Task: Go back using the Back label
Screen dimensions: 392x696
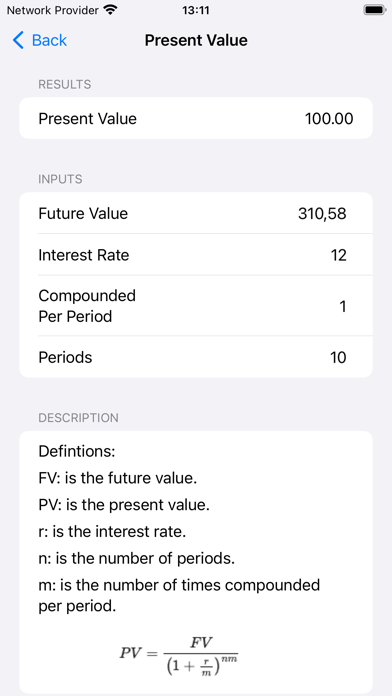Action: pos(49,40)
